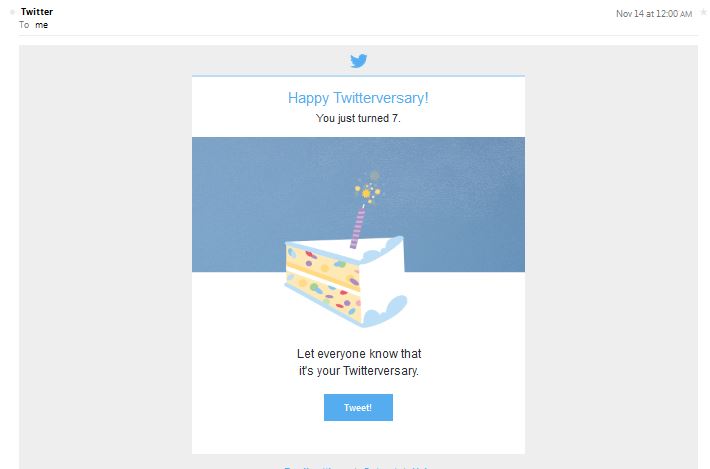Click the Nov 14 timestamp
This screenshot has width=710, height=469.
pos(654,13)
